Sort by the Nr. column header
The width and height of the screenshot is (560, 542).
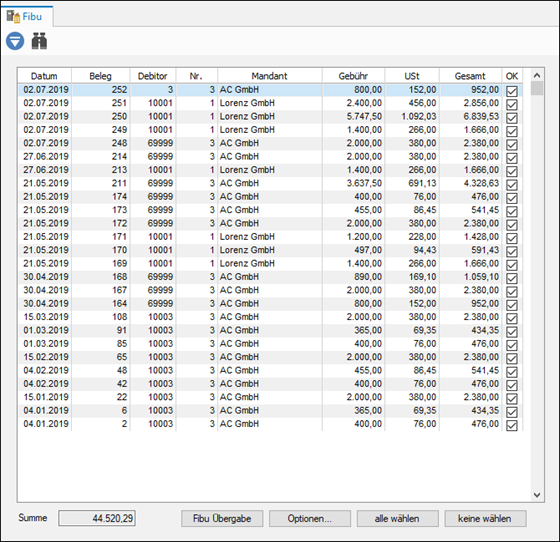click(196, 76)
